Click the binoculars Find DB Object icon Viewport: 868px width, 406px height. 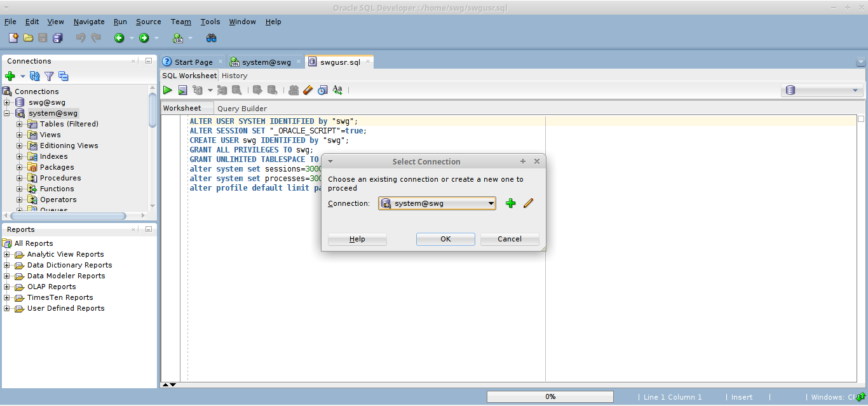point(212,38)
